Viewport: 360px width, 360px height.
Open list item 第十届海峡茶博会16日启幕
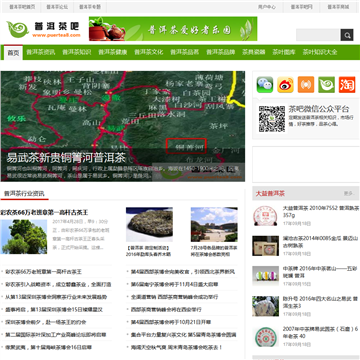48,348
